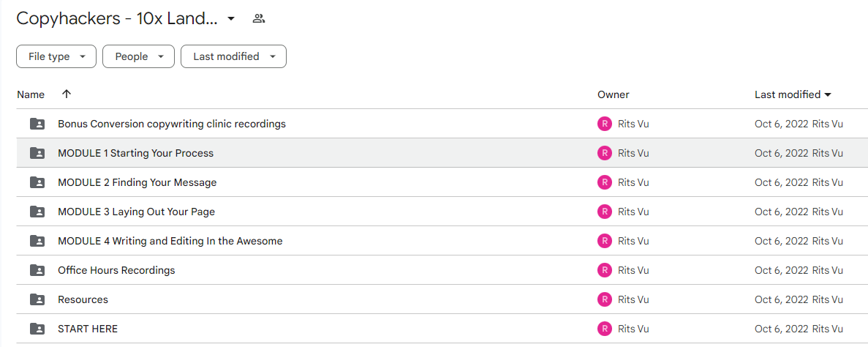Click the Name column header
This screenshot has width=868, height=347.
click(x=31, y=94)
